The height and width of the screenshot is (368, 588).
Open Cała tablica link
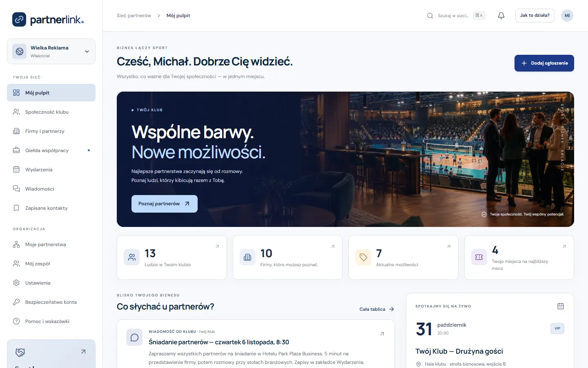click(x=376, y=309)
